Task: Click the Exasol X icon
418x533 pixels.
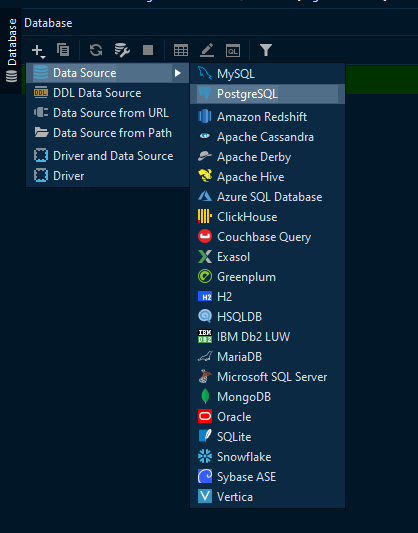Action: pyautogui.click(x=205, y=256)
